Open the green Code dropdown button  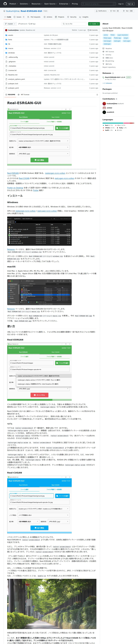coord(94,24)
